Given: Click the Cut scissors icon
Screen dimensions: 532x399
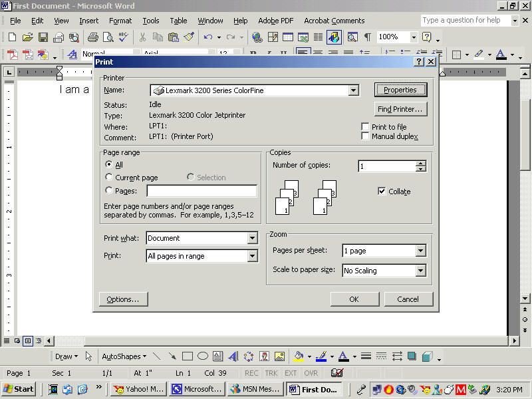Looking at the screenshot, I should coord(142,37).
